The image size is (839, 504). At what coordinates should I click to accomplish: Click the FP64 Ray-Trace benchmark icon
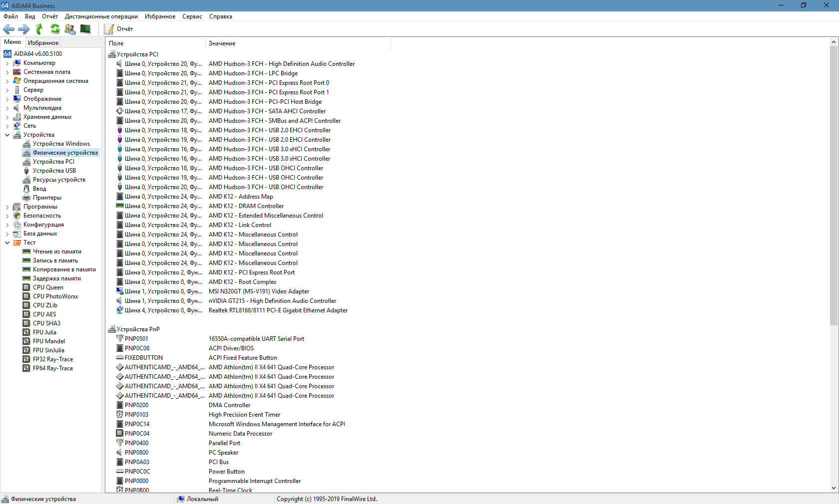point(26,368)
